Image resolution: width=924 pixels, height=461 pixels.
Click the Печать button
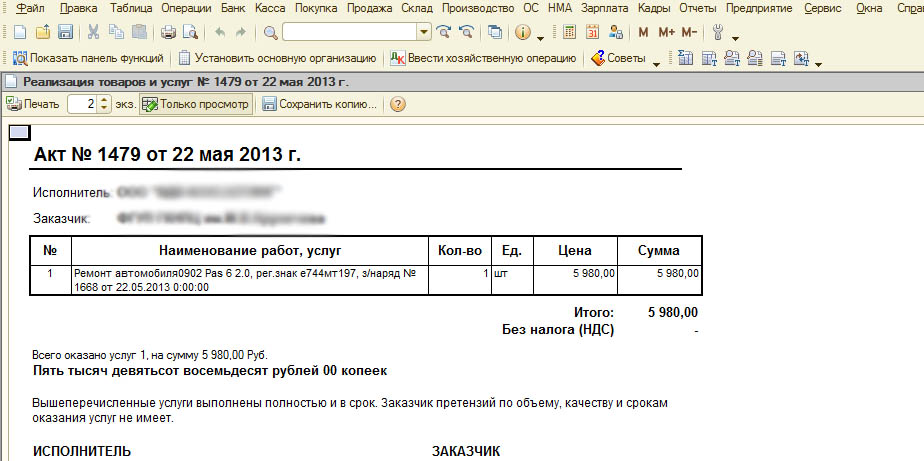[33, 104]
